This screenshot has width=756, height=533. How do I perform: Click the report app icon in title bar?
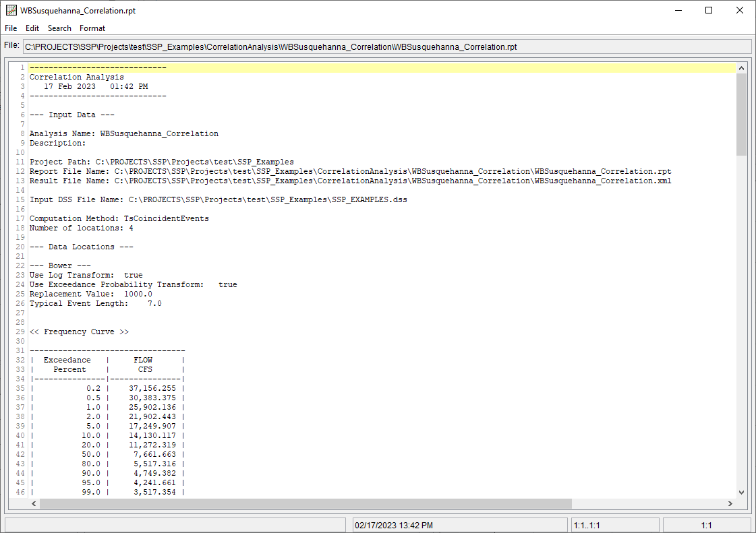[x=11, y=10]
